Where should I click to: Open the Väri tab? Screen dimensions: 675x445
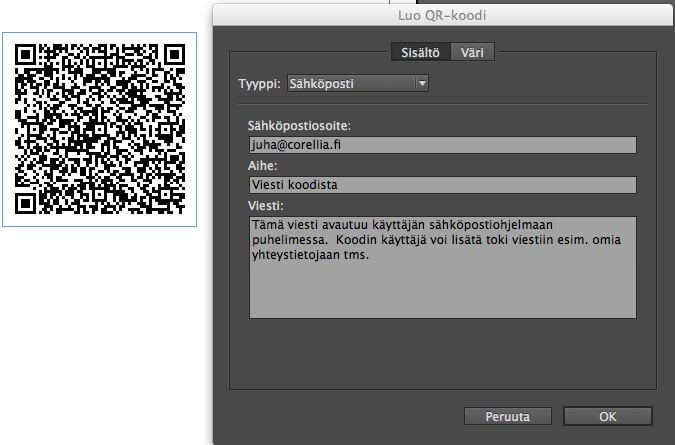coord(473,52)
